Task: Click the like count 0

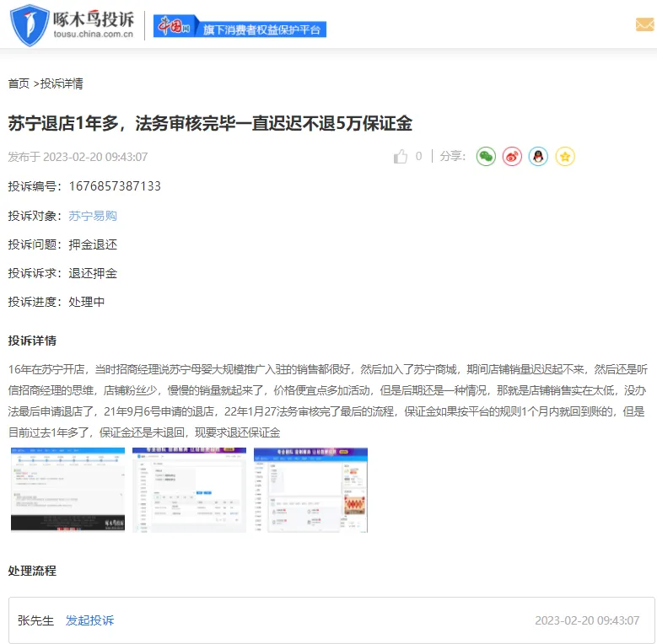Action: click(x=418, y=156)
